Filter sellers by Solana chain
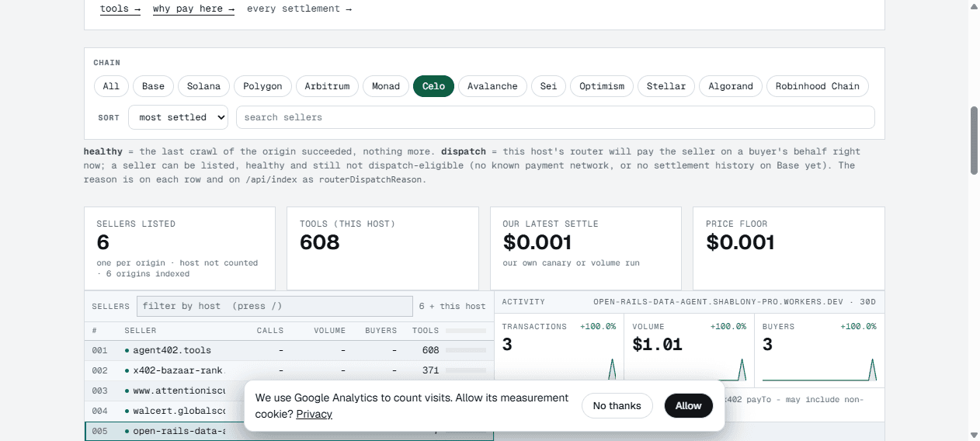Screen dimensions: 980x441 tap(203, 86)
